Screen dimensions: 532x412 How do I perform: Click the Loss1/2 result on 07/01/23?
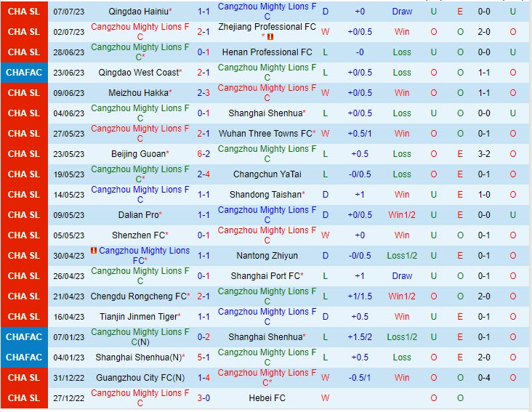pos(402,337)
